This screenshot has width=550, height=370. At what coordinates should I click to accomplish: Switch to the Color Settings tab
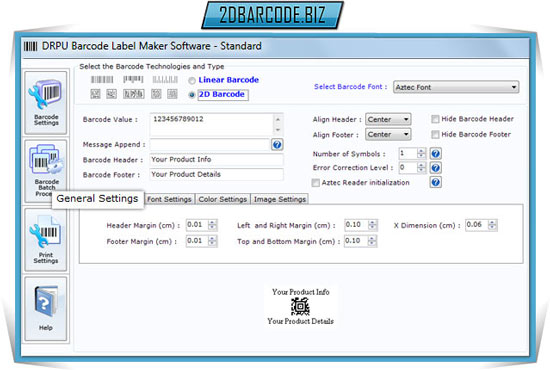tap(223, 199)
